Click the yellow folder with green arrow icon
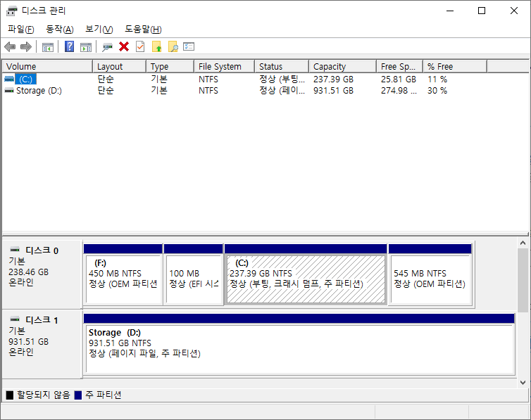531x420 pixels. point(156,46)
